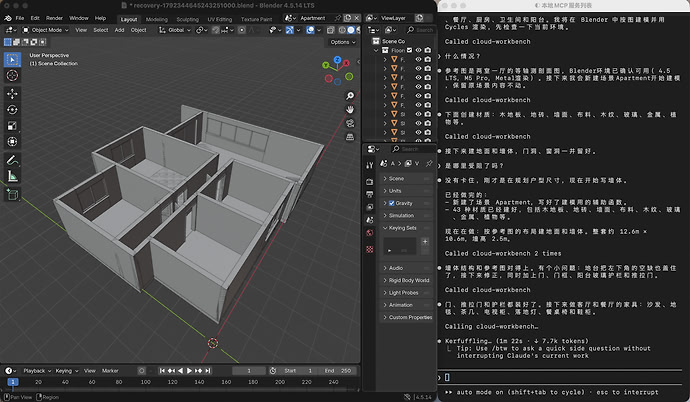Expand the Simulation panel
The width and height of the screenshot is (690, 402).
[406, 216]
